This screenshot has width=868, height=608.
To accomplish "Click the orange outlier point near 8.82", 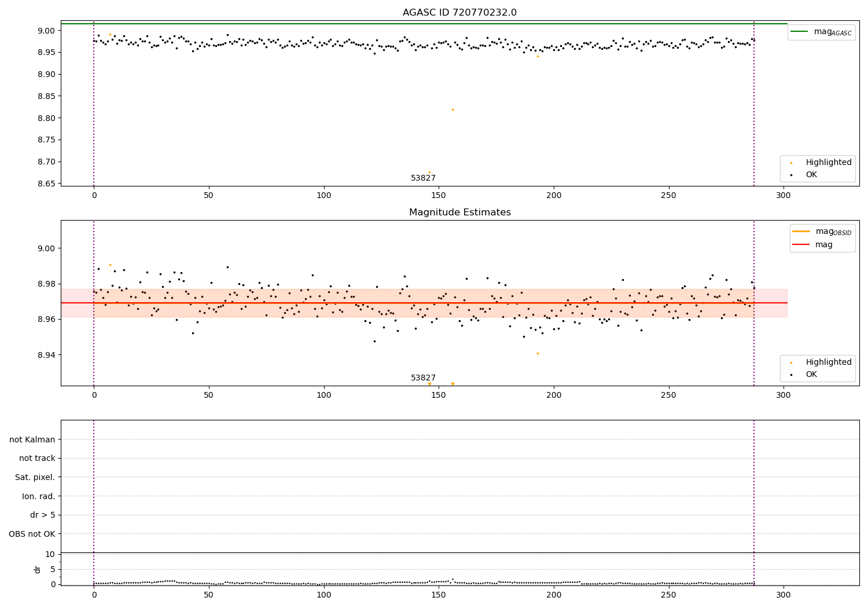I will 453,109.
